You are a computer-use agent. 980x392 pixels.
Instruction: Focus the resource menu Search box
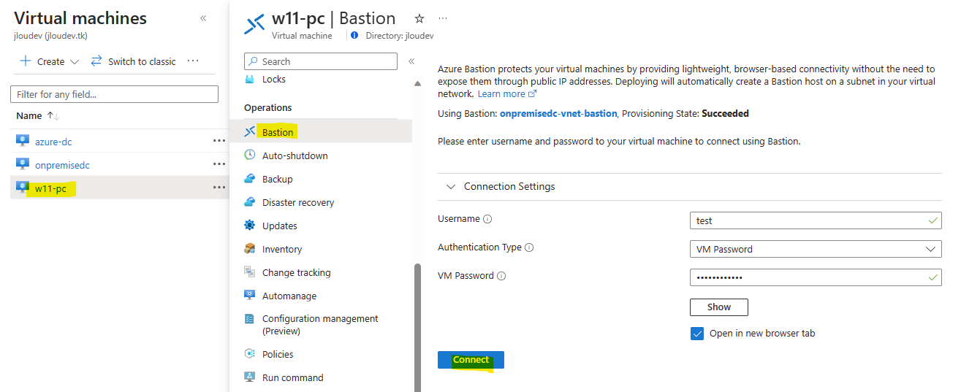tap(321, 61)
